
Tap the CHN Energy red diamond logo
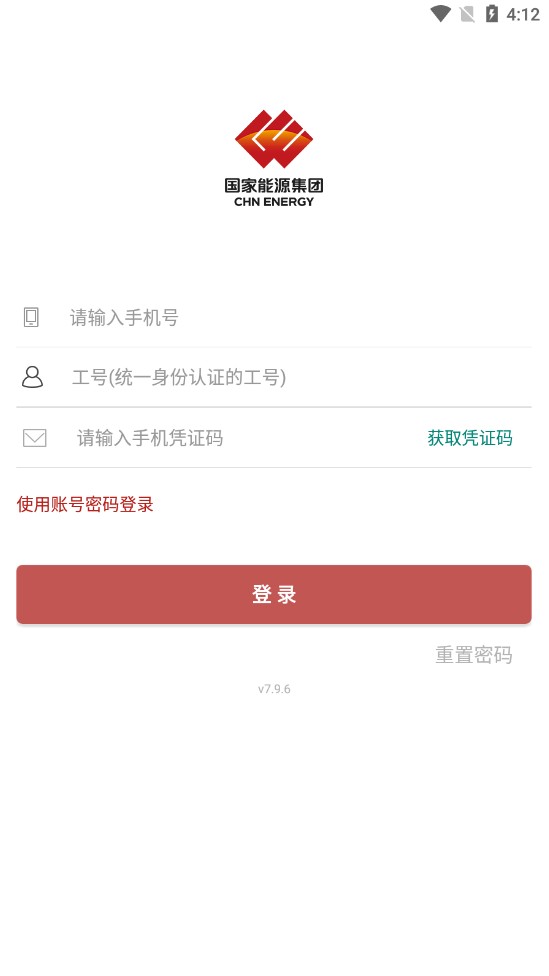pyautogui.click(x=274, y=139)
